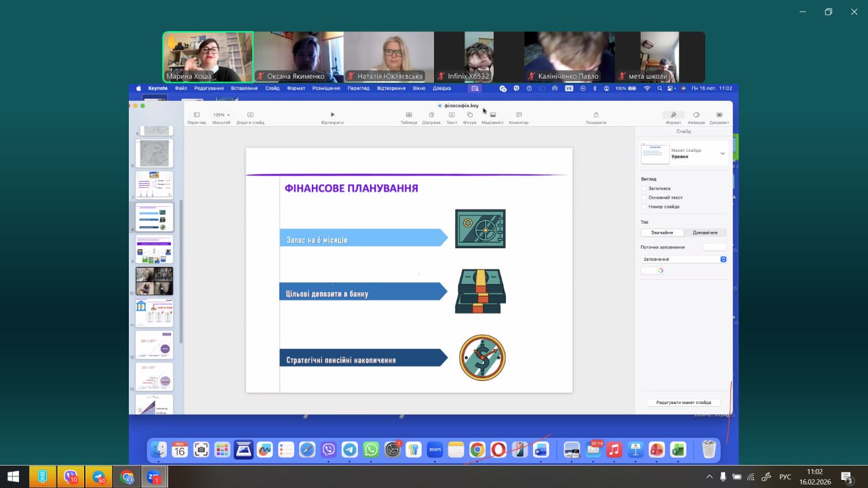This screenshot has width=868, height=488.
Task: Open Zoom app in the macOS Dock
Action: click(435, 449)
